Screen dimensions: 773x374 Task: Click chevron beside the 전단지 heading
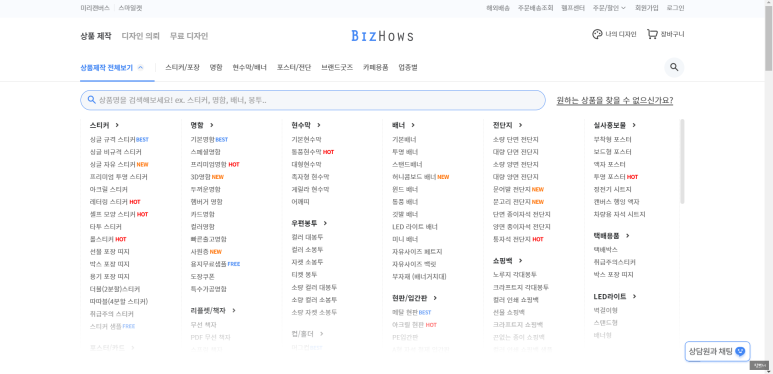point(521,125)
